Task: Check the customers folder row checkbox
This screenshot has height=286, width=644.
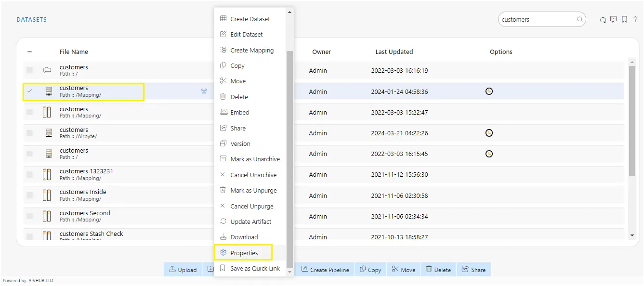Action: (29, 70)
